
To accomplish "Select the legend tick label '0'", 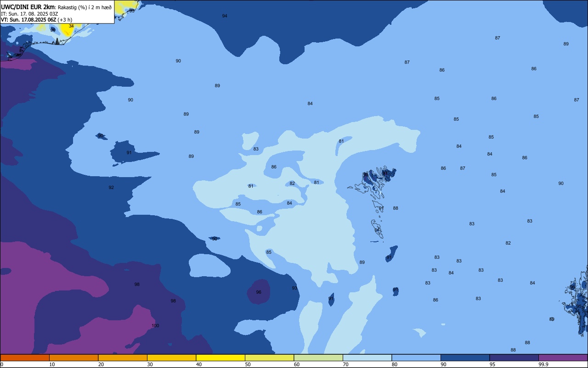I will pyautogui.click(x=2, y=364).
